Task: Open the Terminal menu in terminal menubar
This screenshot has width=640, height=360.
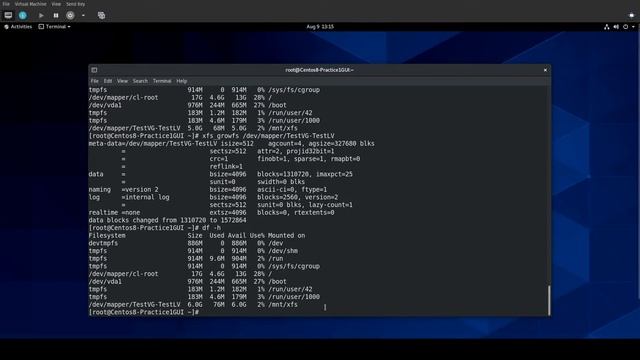Action: tap(162, 81)
